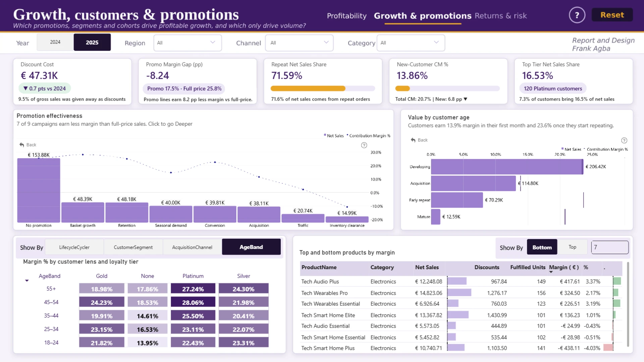Select the Tech Audio Plus row
The image size is (644, 362).
461,282
